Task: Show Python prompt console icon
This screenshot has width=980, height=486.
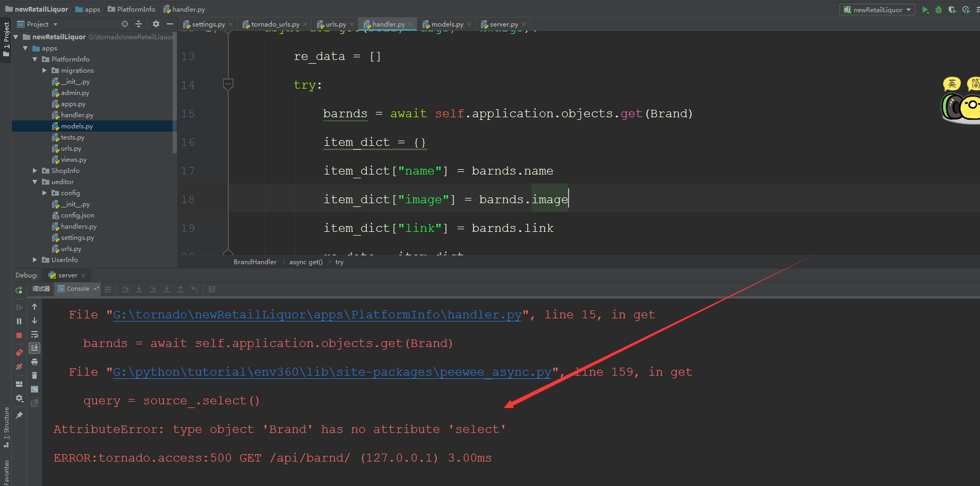Action: [35, 389]
